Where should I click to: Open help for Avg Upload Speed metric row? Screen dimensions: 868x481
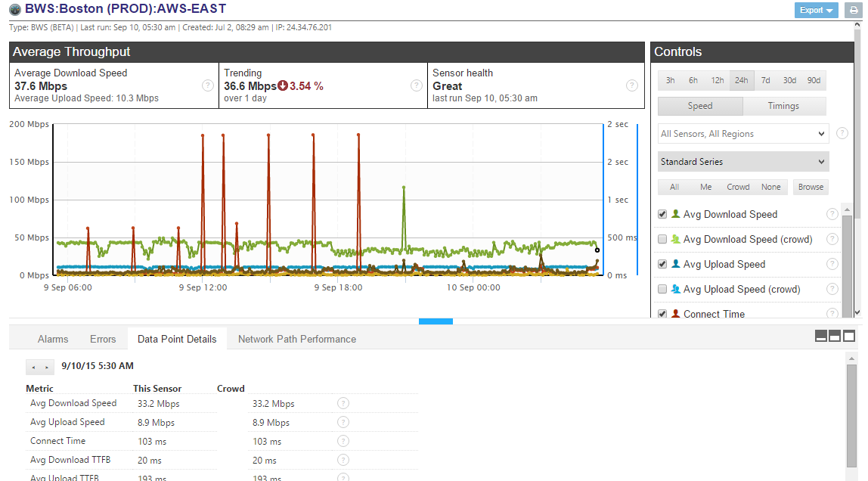343,422
